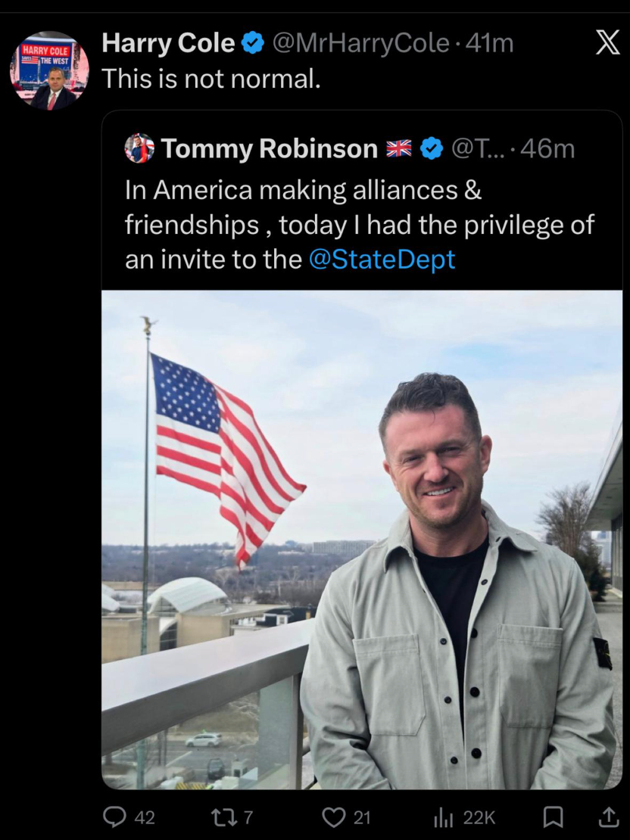
Task: Open Harry Cole's profile avatar
Action: click(x=49, y=71)
